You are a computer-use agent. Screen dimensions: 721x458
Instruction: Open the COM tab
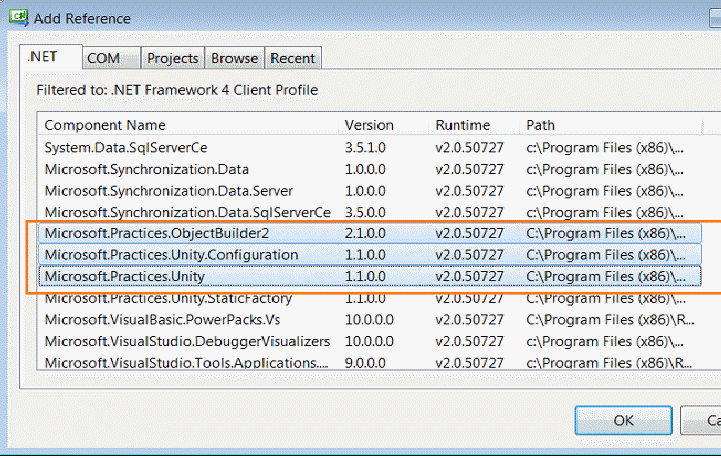click(111, 58)
